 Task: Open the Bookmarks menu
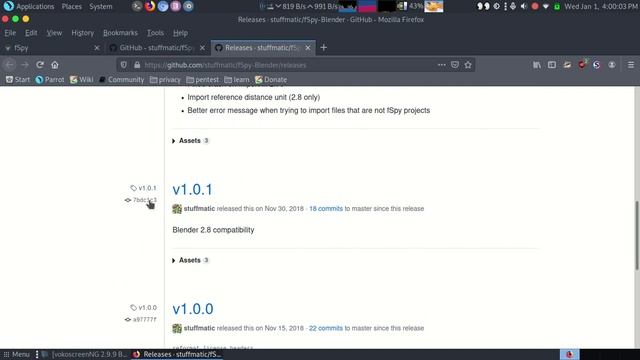point(120,33)
